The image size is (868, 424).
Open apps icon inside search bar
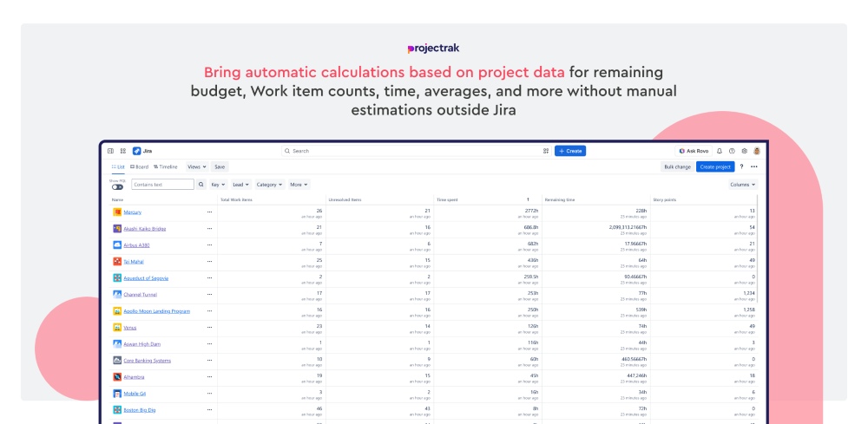(546, 151)
